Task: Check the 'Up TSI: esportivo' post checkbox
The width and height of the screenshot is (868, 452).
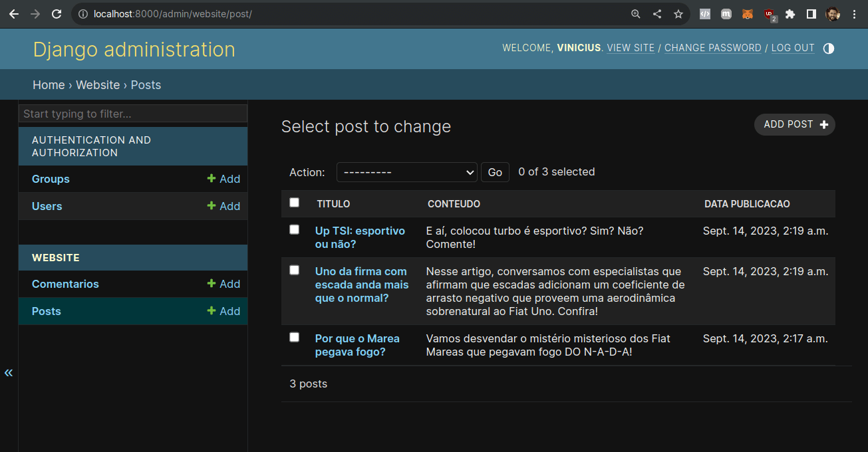Action: point(295,230)
